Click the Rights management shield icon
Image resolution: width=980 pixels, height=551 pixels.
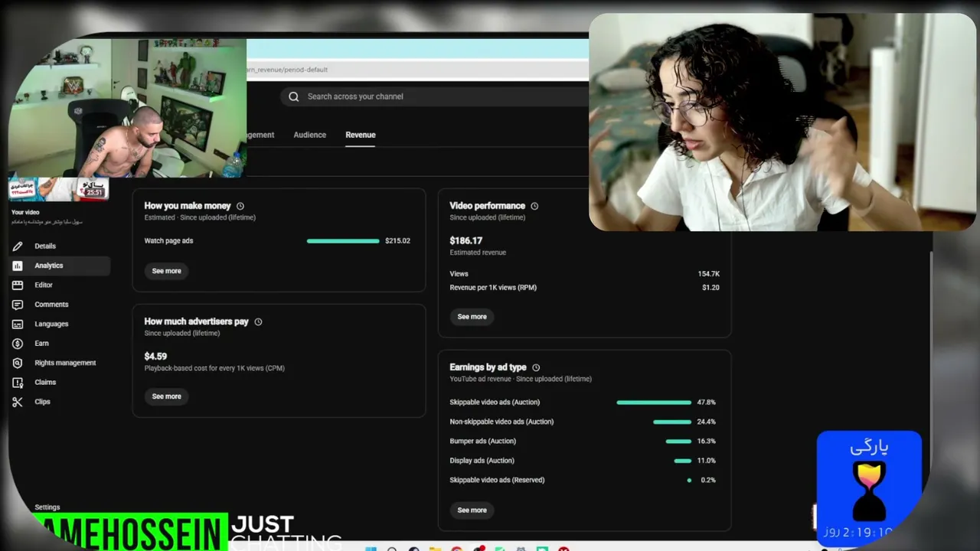coord(18,363)
